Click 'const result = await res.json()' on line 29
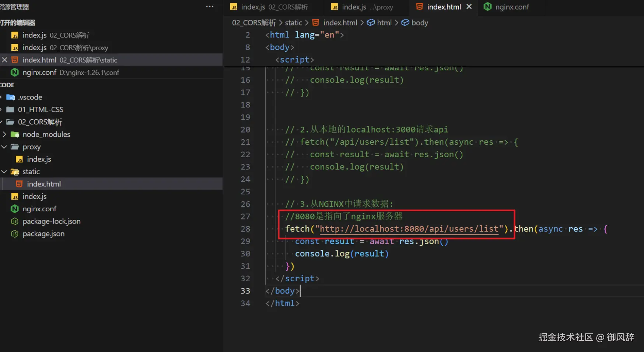644x352 pixels. (372, 242)
